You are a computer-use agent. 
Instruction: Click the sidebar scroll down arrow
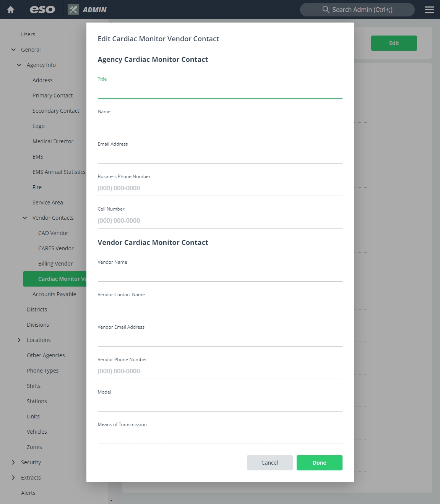(x=111, y=501)
